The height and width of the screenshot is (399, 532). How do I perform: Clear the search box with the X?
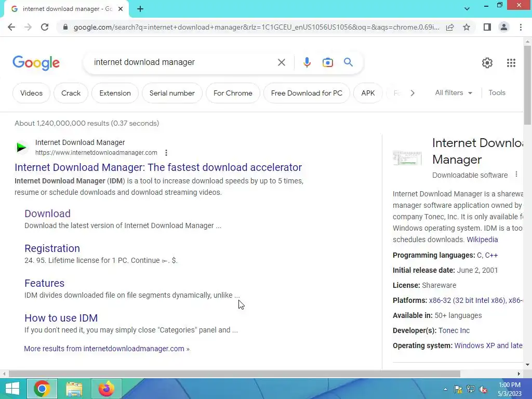pyautogui.click(x=281, y=62)
